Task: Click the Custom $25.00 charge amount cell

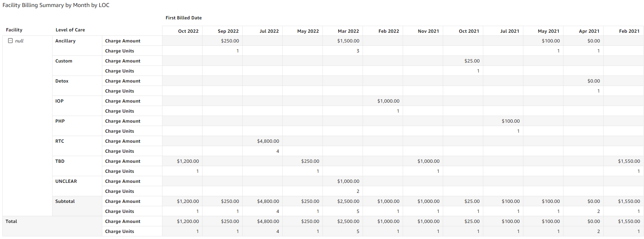Action: tap(472, 61)
